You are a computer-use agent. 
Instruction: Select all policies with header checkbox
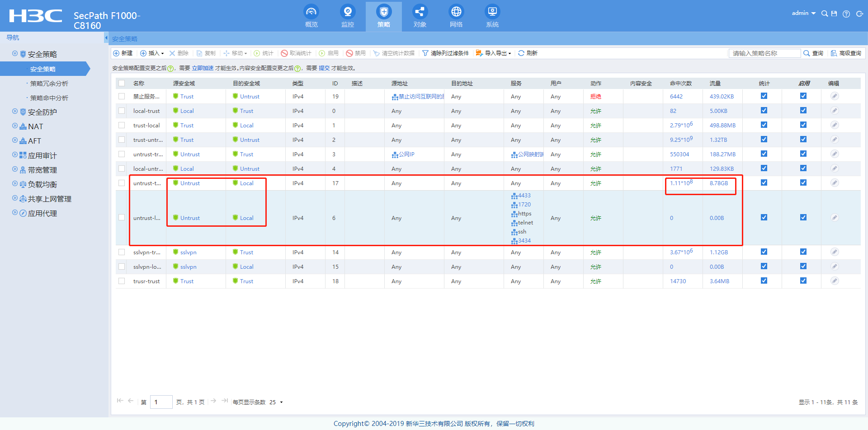click(x=122, y=83)
